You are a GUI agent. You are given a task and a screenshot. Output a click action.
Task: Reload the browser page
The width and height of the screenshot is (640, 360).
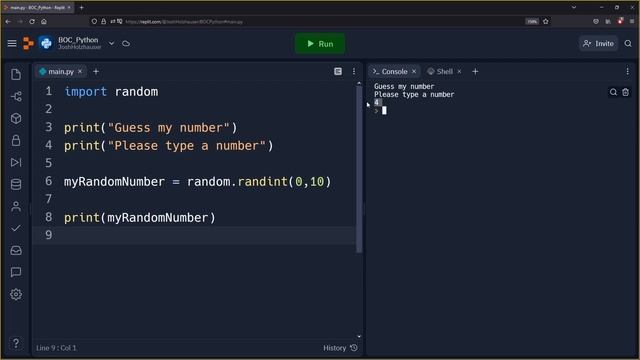tap(32, 21)
